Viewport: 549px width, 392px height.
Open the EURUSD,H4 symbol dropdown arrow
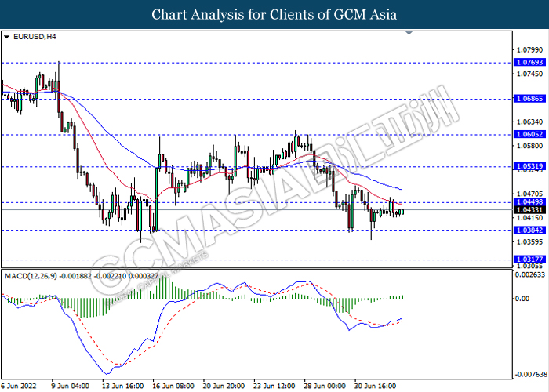(x=6, y=37)
